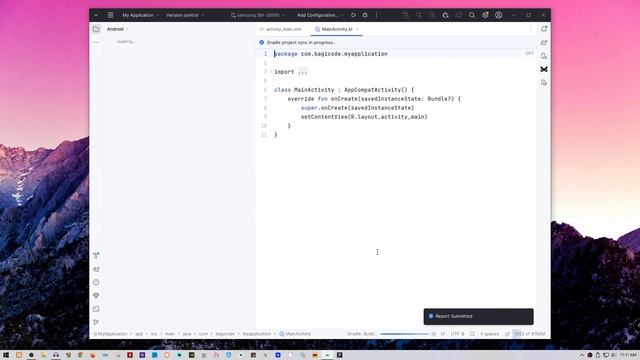Open IDE Settings gear icon
Image resolution: width=640 pixels, height=360 pixels.
pos(485,15)
